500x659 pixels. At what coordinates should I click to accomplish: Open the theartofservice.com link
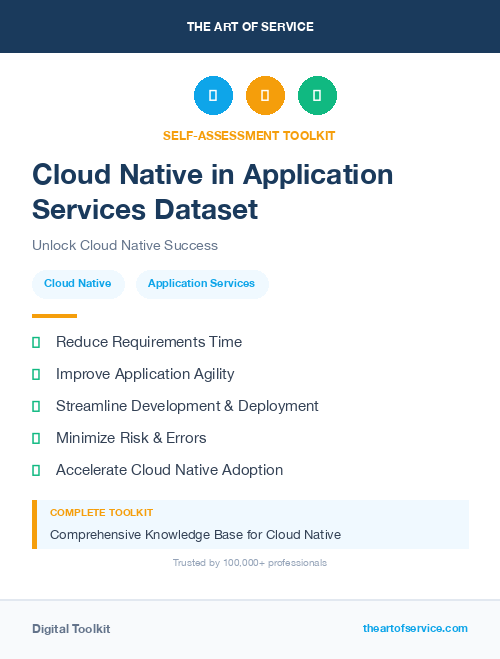pyautogui.click(x=415, y=628)
